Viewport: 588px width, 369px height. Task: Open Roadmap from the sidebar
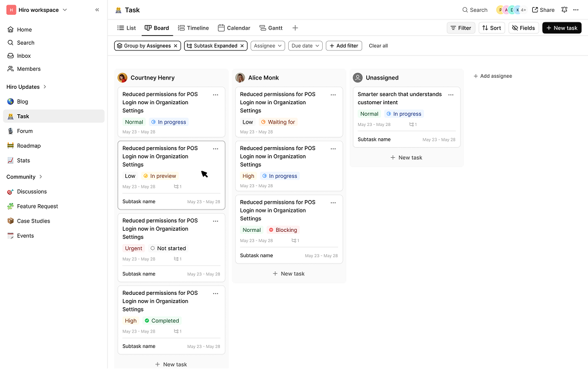pos(28,145)
